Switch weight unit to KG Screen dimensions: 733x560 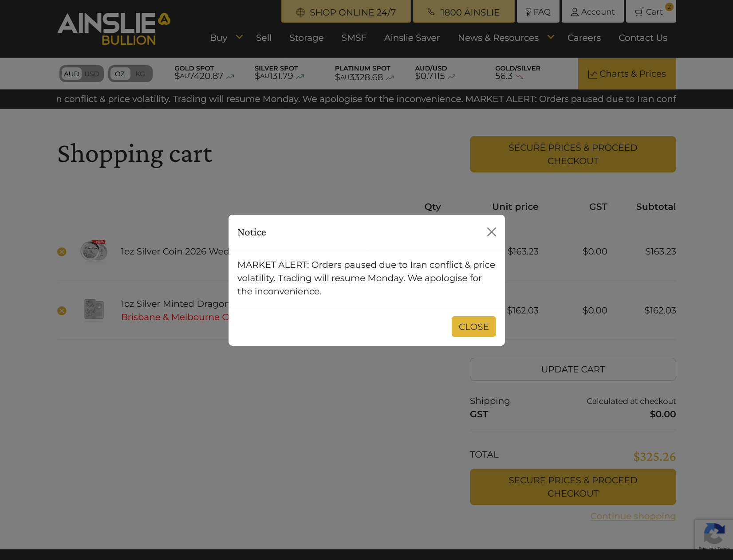(x=140, y=74)
